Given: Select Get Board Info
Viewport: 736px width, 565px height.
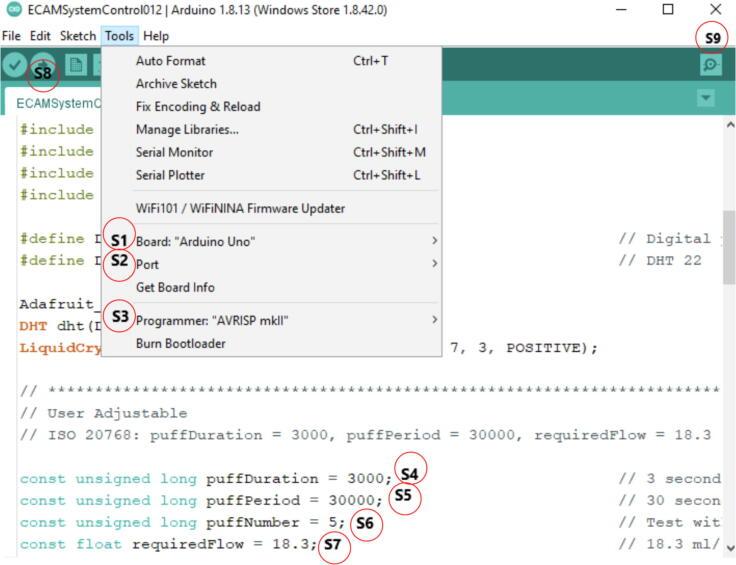Looking at the screenshot, I should [x=175, y=287].
